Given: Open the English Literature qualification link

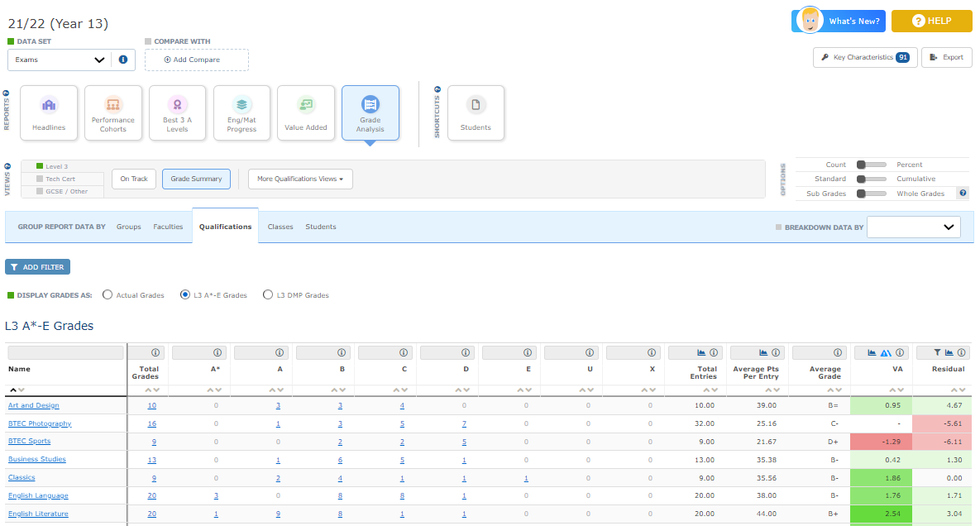Looking at the screenshot, I should coord(38,514).
